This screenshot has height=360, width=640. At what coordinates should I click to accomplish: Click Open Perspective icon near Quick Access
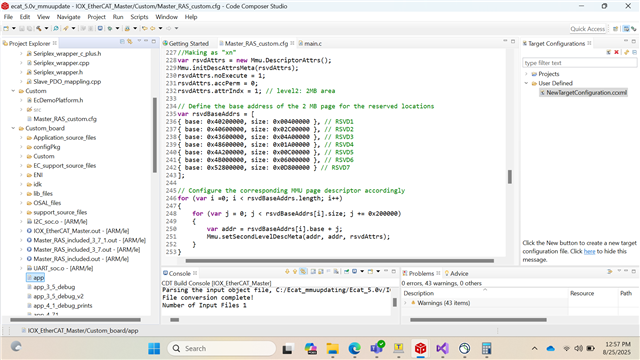click(x=616, y=29)
